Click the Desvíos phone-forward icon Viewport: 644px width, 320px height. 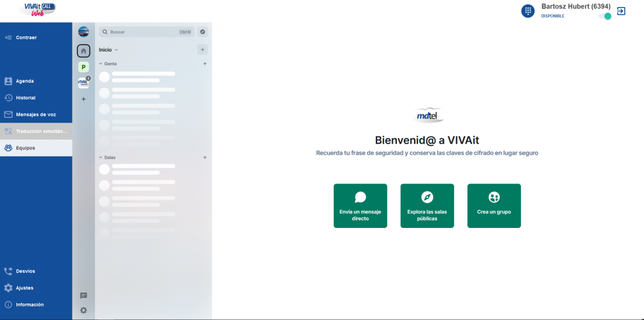point(8,271)
